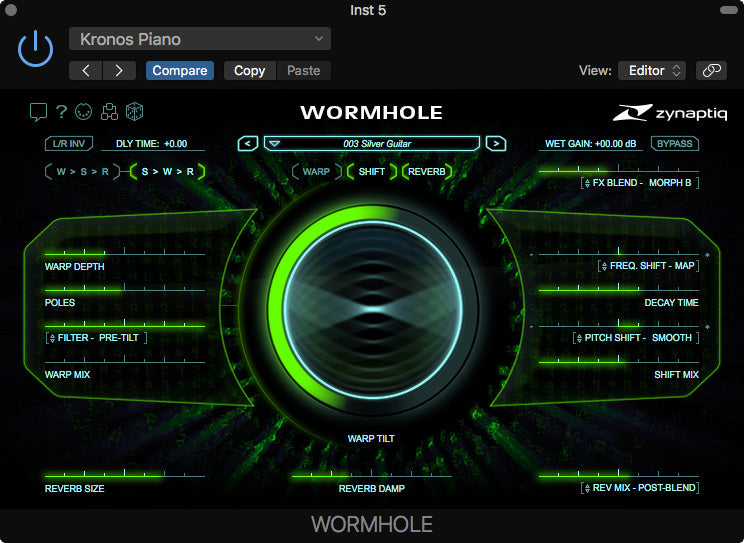
Task: Click the 003 Silver Guitar preset name
Action: click(x=377, y=144)
